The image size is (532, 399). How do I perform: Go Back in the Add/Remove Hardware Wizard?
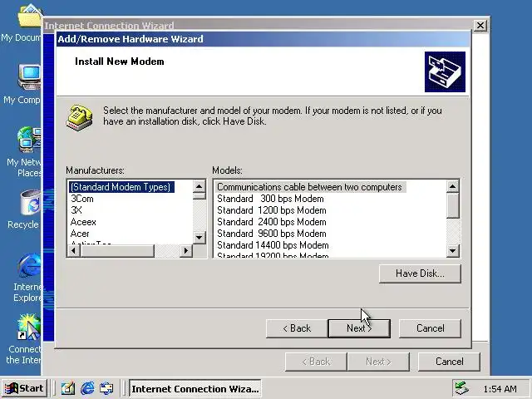pyautogui.click(x=297, y=328)
